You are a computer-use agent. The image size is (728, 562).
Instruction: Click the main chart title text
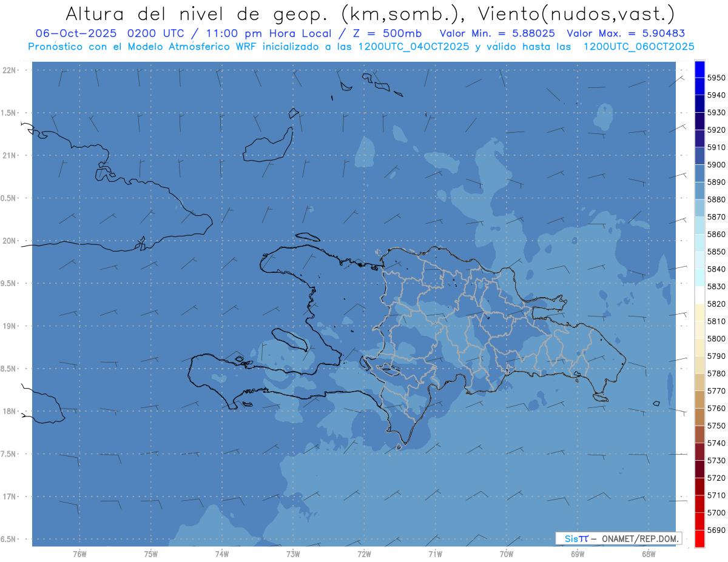pos(369,13)
